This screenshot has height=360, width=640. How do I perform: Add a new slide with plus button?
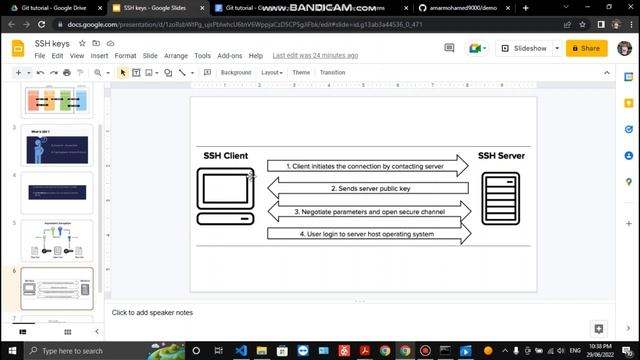(x=18, y=73)
